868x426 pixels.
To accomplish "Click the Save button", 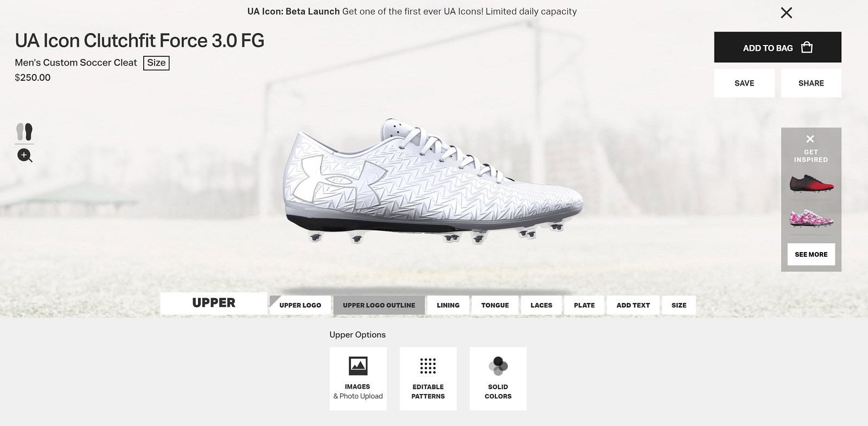I will (x=744, y=83).
